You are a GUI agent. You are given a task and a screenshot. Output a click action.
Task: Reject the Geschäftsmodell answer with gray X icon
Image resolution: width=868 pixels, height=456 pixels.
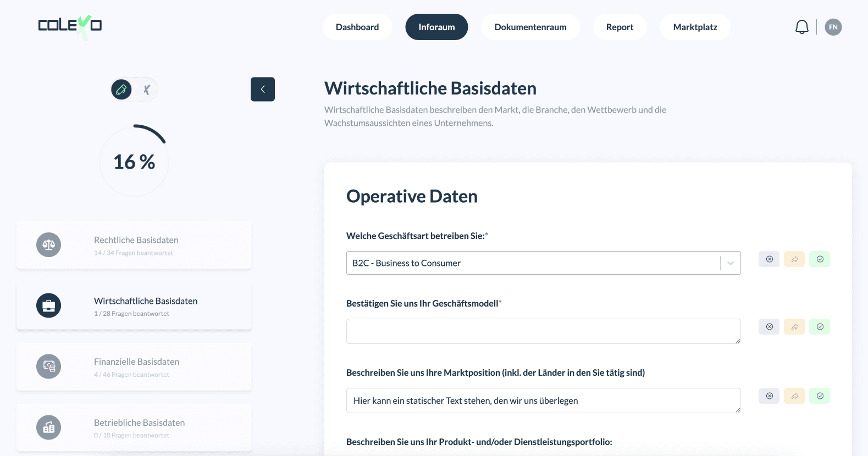769,327
